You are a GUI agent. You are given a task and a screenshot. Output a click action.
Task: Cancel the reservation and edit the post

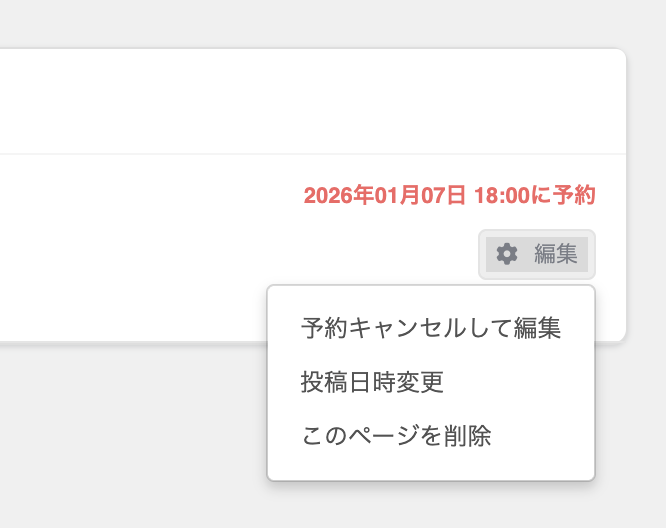(430, 328)
